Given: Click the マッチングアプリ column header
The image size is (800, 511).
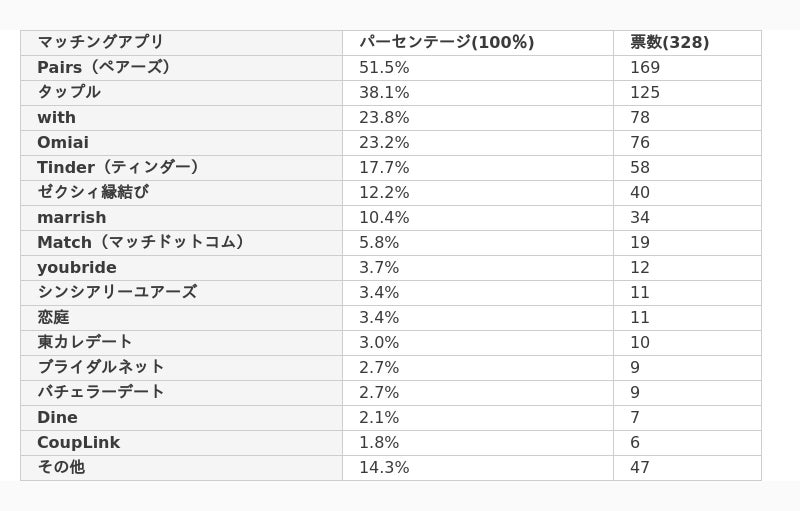Looking at the screenshot, I should (x=100, y=42).
